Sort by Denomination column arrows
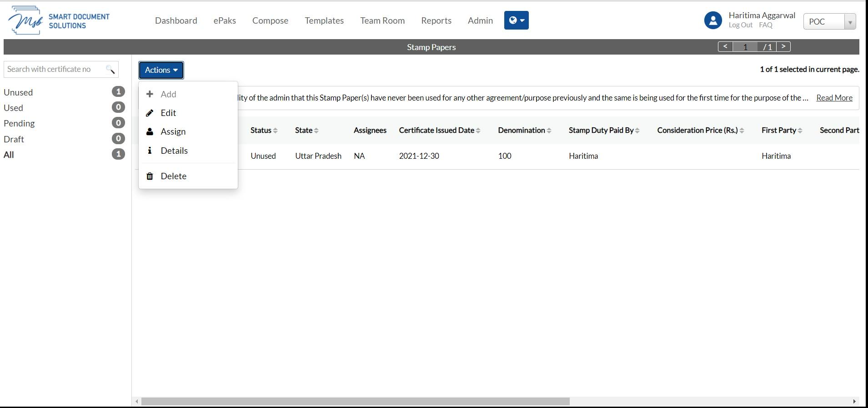 (549, 131)
